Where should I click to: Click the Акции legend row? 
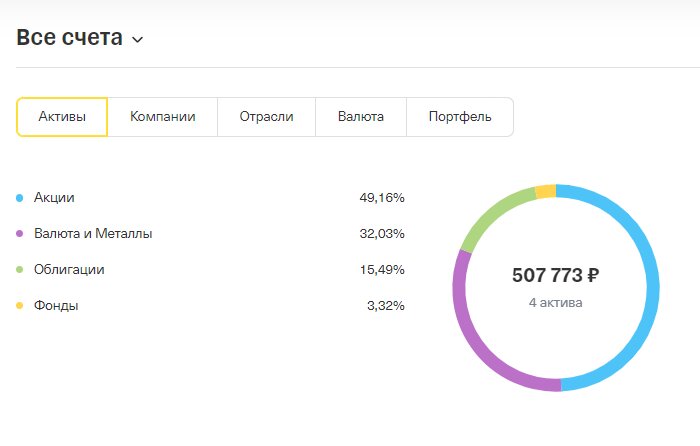210,197
